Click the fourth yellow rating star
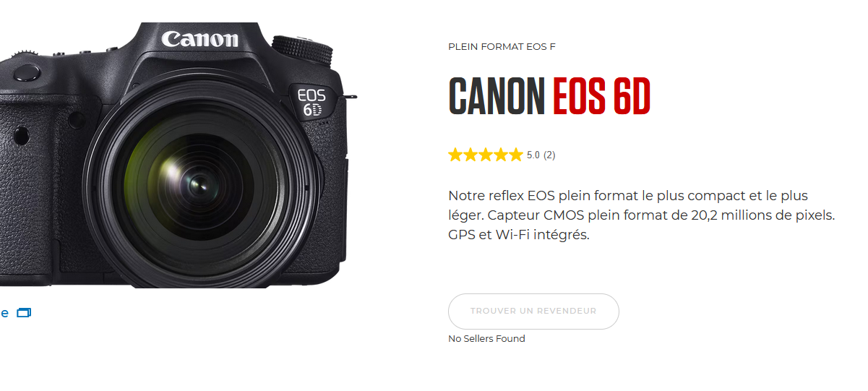This screenshot has height=391, width=868. coord(500,155)
